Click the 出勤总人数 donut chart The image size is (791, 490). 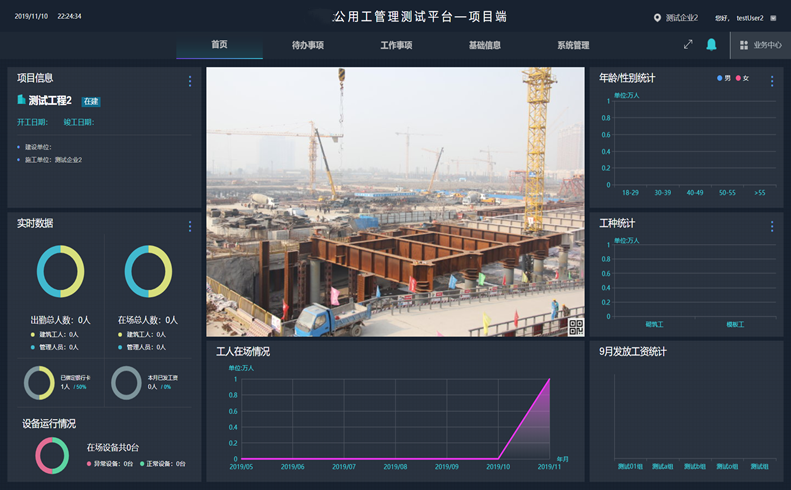(60, 271)
